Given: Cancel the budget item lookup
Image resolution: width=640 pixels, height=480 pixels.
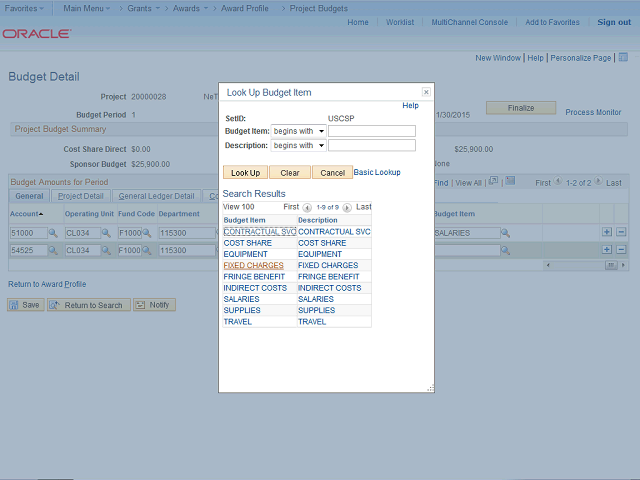Looking at the screenshot, I should pos(332,173).
